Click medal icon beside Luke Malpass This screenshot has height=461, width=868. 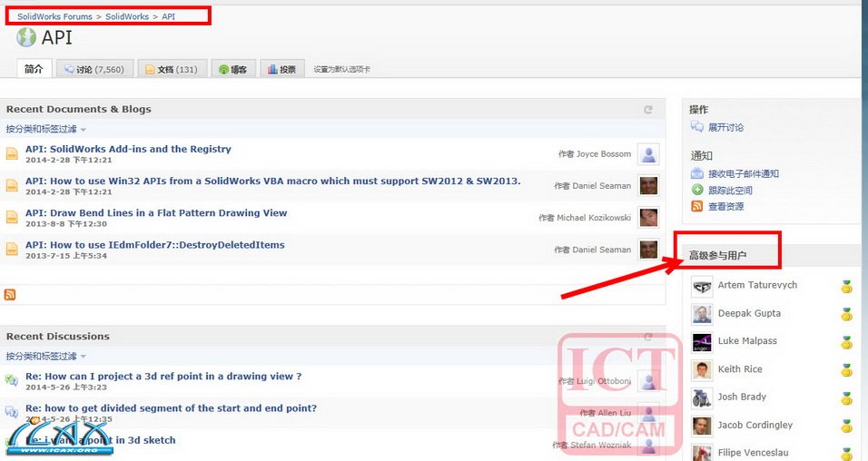coord(846,342)
